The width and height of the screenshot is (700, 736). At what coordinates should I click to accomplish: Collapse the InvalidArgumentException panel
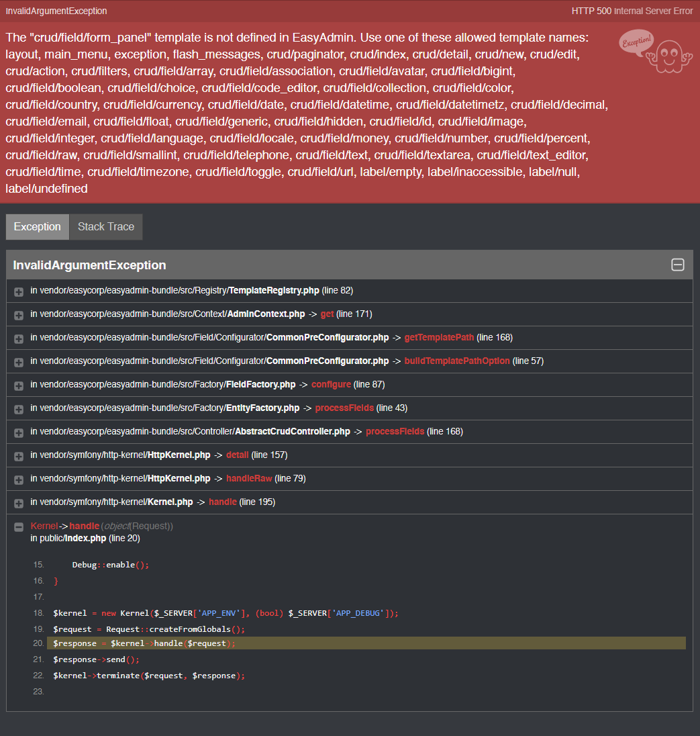(x=678, y=265)
